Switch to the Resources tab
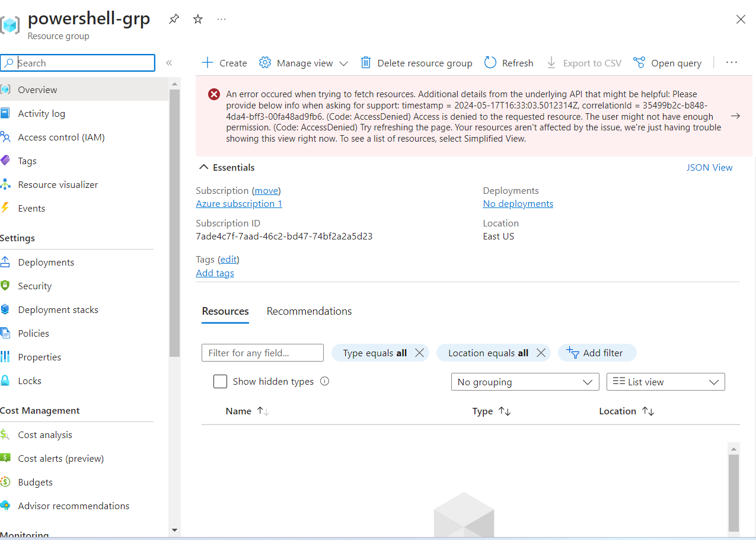 225,311
